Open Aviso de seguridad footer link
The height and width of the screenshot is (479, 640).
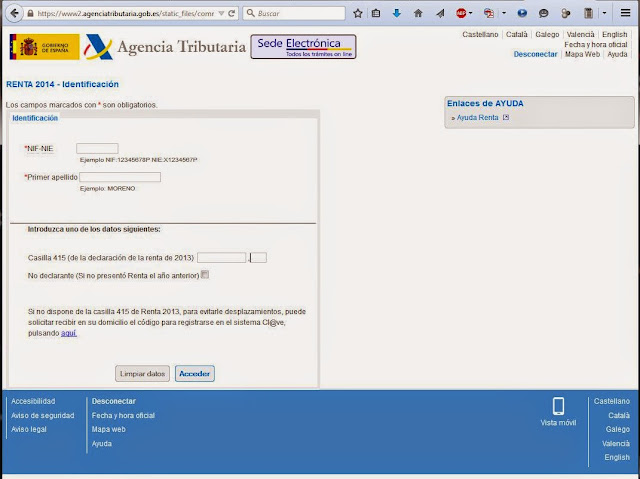pyautogui.click(x=43, y=415)
